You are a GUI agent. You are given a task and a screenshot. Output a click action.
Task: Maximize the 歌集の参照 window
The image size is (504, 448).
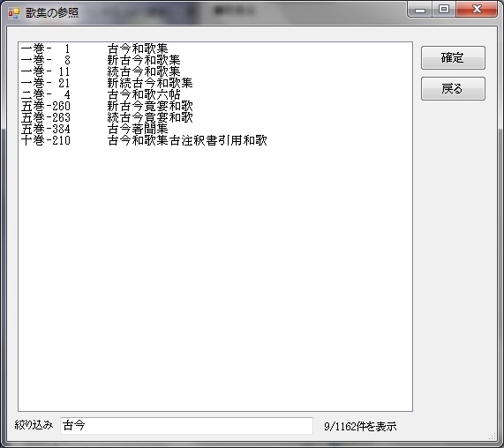click(444, 10)
